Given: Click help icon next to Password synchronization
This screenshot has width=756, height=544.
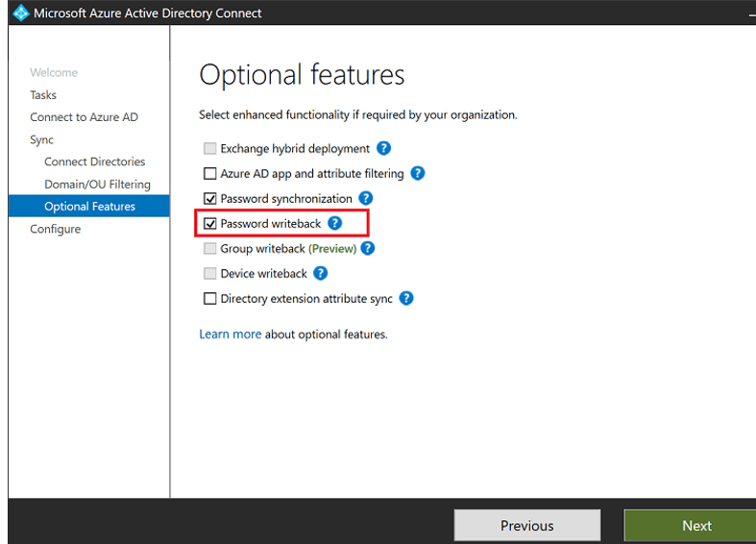Looking at the screenshot, I should [x=366, y=199].
